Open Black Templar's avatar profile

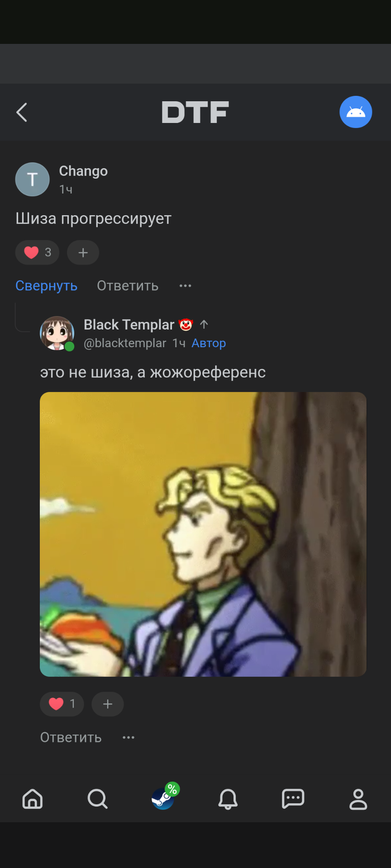coord(57,333)
